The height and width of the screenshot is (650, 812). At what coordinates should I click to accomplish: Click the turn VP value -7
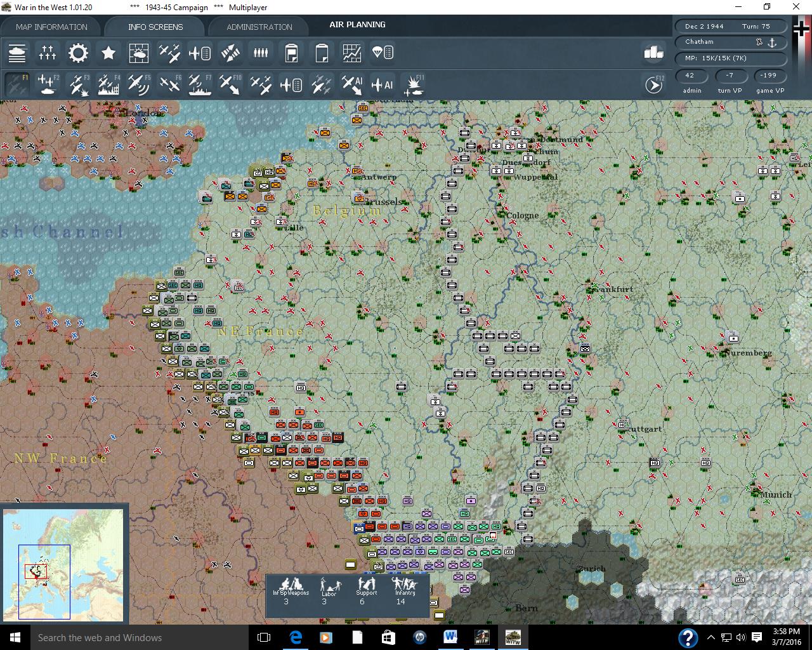pos(730,76)
